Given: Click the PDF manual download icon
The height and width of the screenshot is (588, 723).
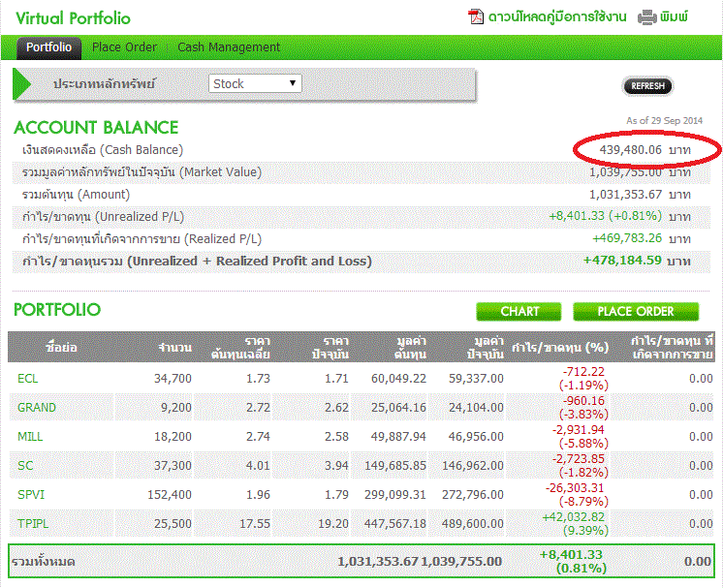Looking at the screenshot, I should pyautogui.click(x=476, y=16).
